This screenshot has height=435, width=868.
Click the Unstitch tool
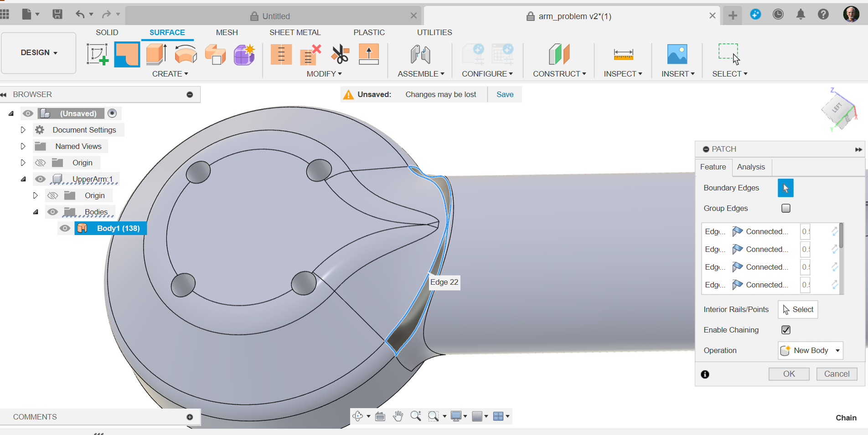tap(310, 54)
